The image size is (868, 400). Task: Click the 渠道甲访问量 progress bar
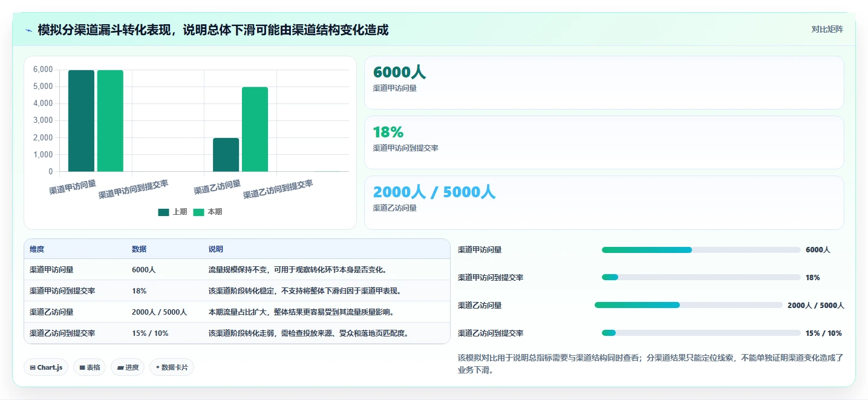click(701, 250)
